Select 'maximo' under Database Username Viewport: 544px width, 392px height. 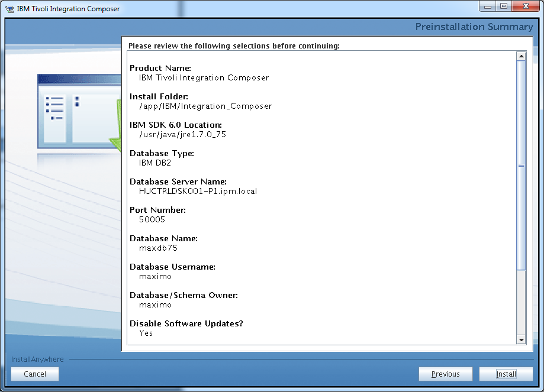click(155, 277)
